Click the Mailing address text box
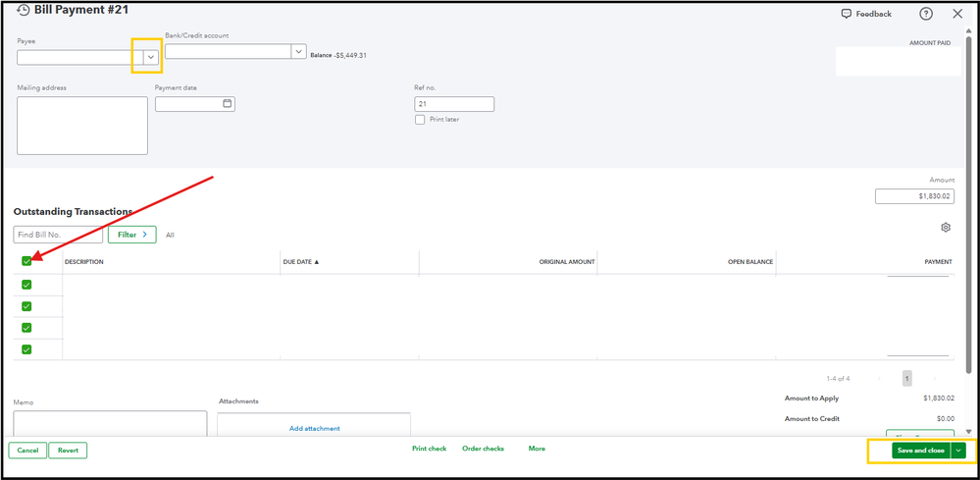 pyautogui.click(x=82, y=126)
